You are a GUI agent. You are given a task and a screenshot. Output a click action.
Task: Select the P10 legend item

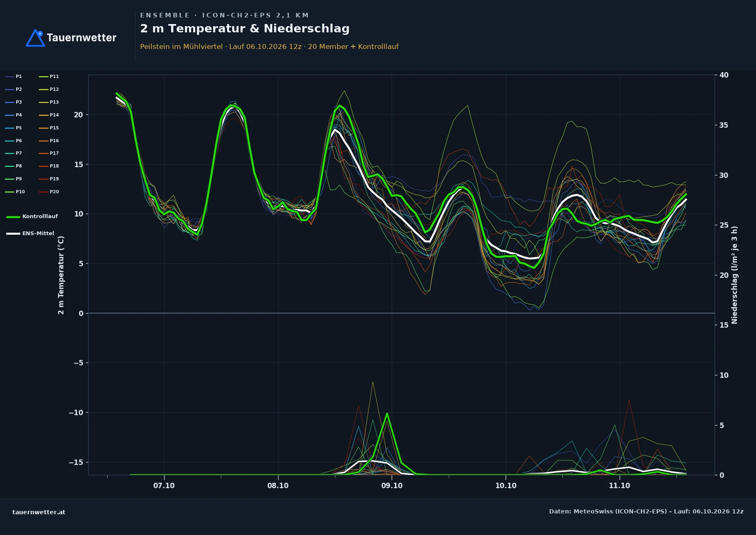(15, 192)
